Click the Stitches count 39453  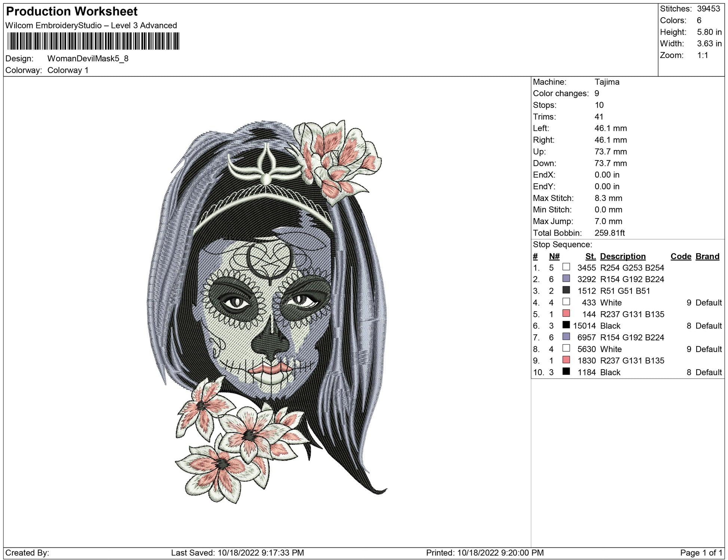click(x=708, y=9)
